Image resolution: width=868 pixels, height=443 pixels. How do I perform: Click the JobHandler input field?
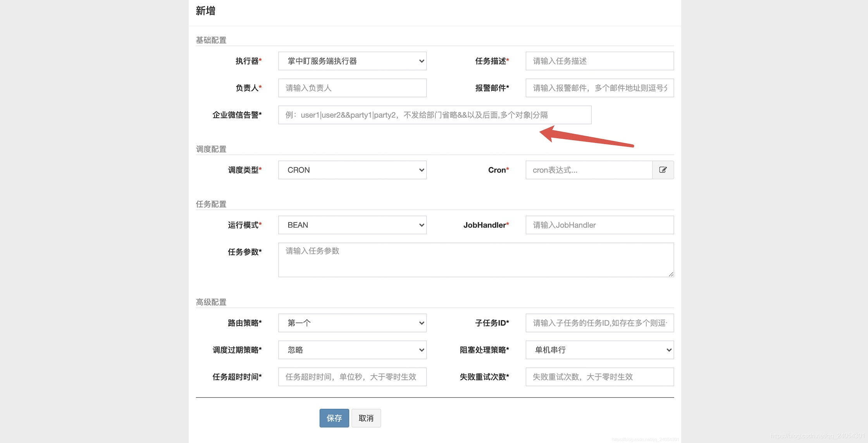click(599, 225)
